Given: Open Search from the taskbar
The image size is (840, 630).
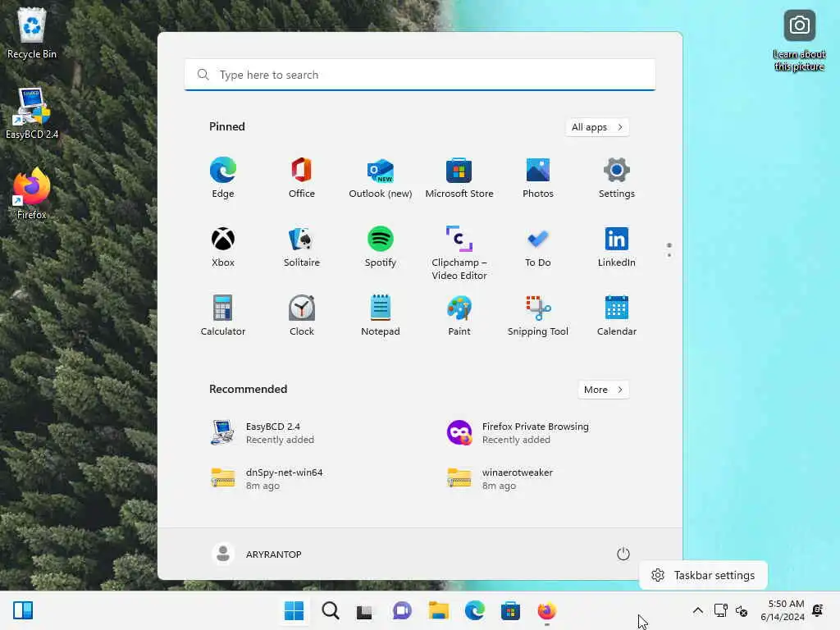Looking at the screenshot, I should (x=330, y=610).
